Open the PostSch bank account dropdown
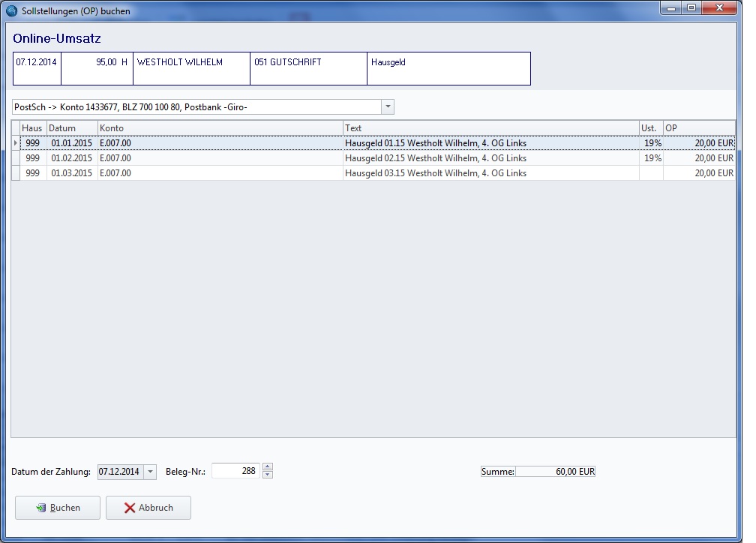The height and width of the screenshot is (543, 756). 388,107
